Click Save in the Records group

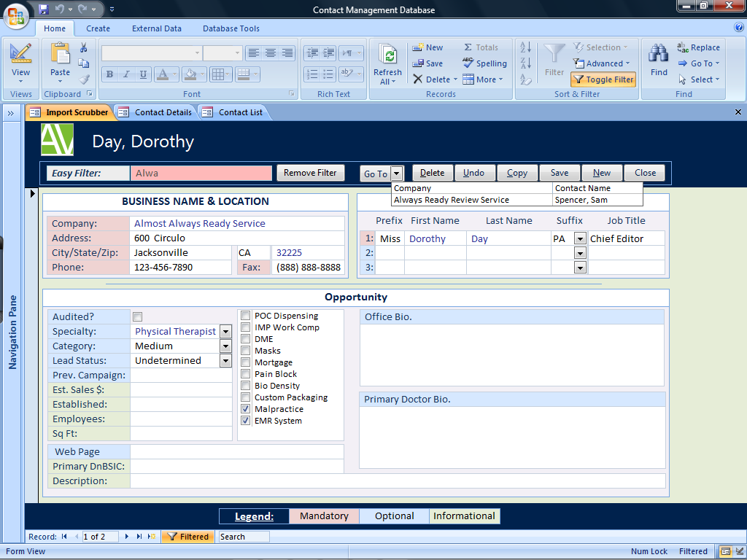click(x=427, y=63)
